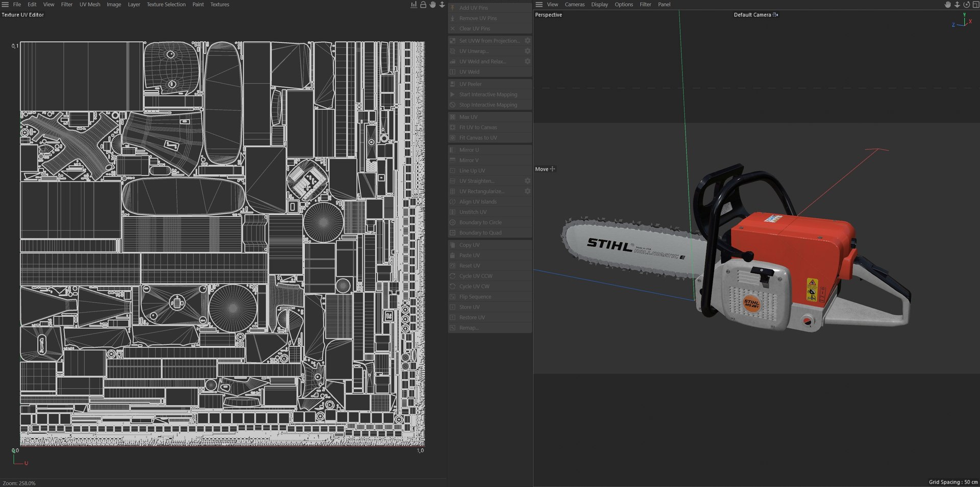The height and width of the screenshot is (487, 980).
Task: Toggle the lock icon in UV editor header
Action: [423, 5]
